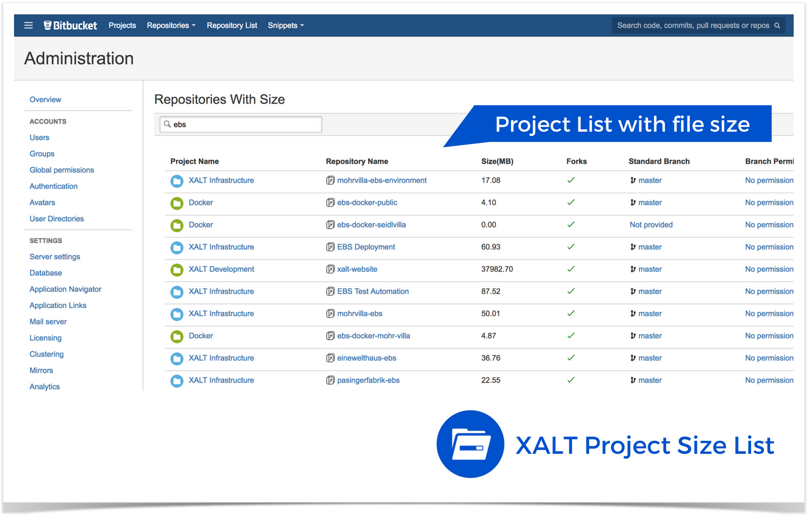
Task: Open User Directories page
Action: 57,219
